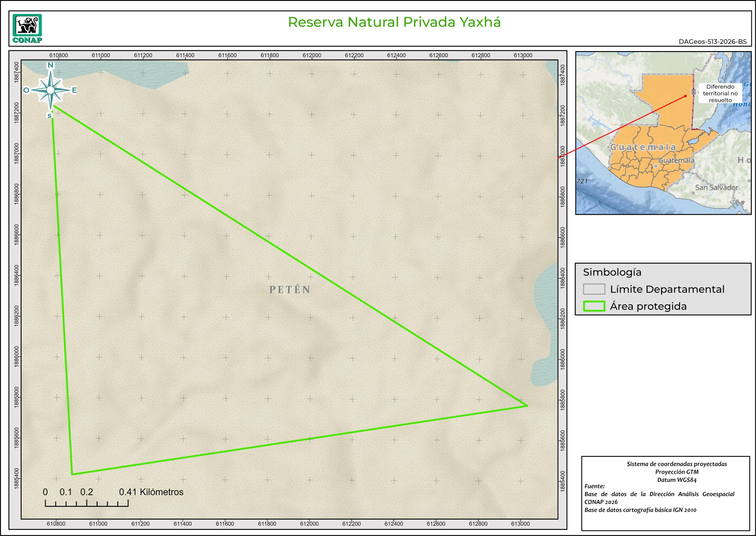
Task: Click the San Salvador city label
Action: 716,187
